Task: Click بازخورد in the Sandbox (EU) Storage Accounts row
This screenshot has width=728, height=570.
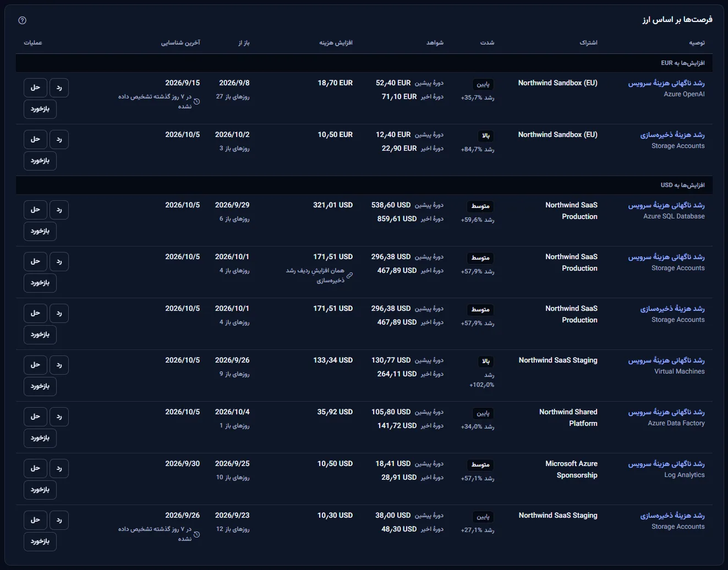Action: [x=40, y=161]
